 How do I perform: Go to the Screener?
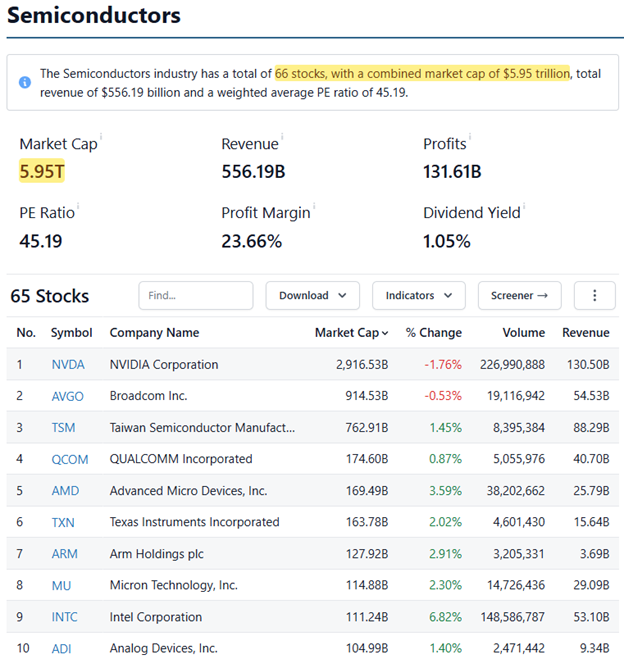click(x=519, y=295)
